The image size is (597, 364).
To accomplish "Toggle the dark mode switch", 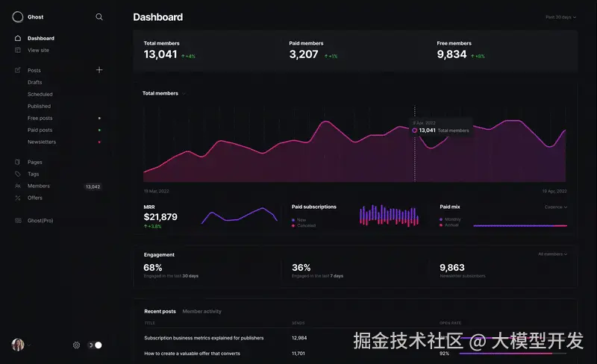I will 96,345.
